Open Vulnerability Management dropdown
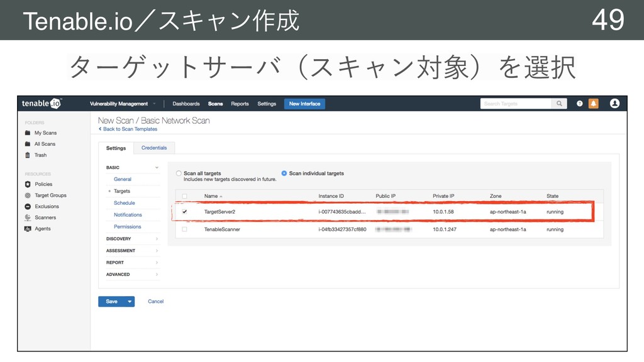The width and height of the screenshot is (644, 362). click(123, 104)
